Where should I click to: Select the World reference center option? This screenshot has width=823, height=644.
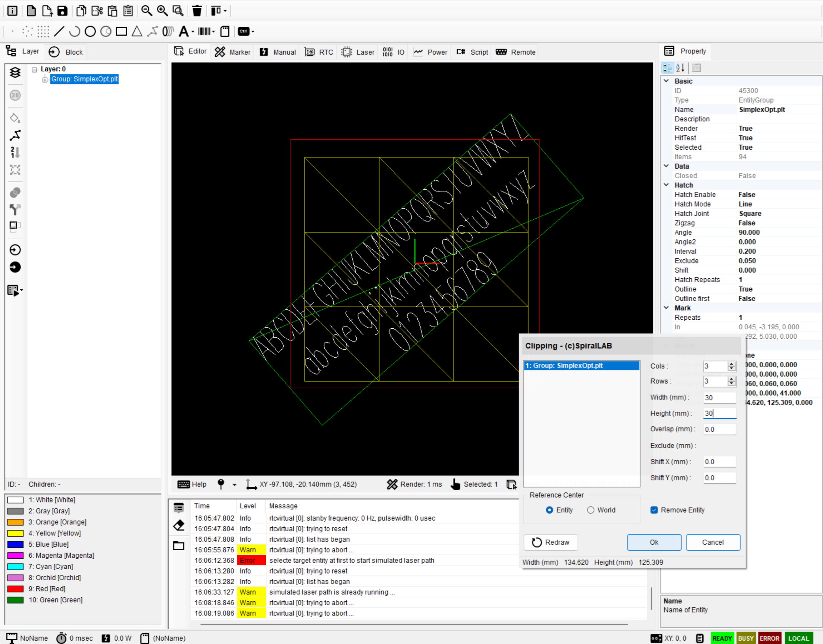click(591, 510)
